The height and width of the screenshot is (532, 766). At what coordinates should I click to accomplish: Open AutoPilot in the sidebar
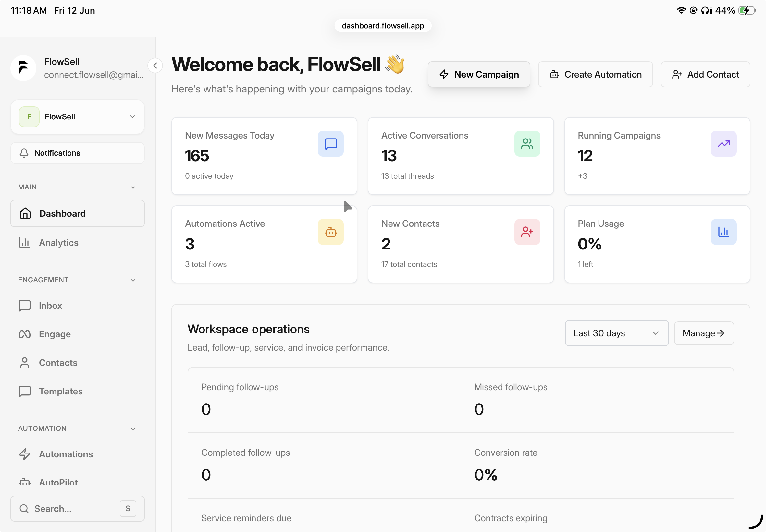[78, 482]
